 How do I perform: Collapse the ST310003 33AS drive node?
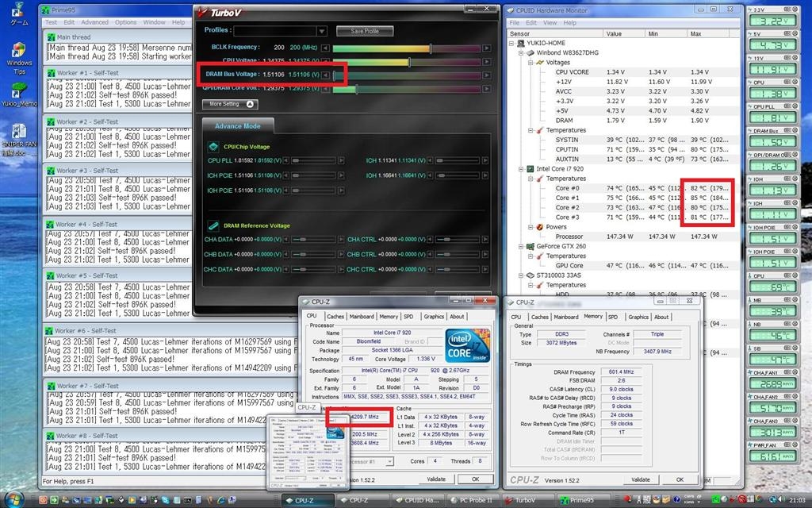click(521, 275)
